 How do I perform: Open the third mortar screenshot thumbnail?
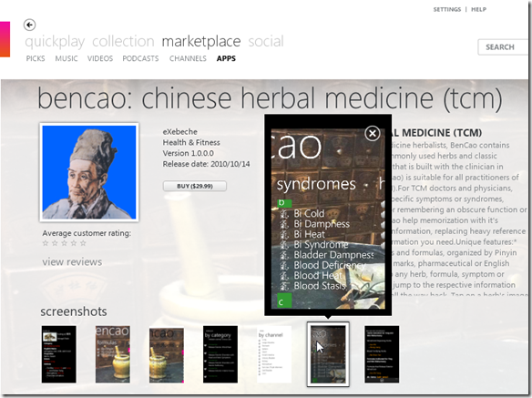tap(167, 354)
